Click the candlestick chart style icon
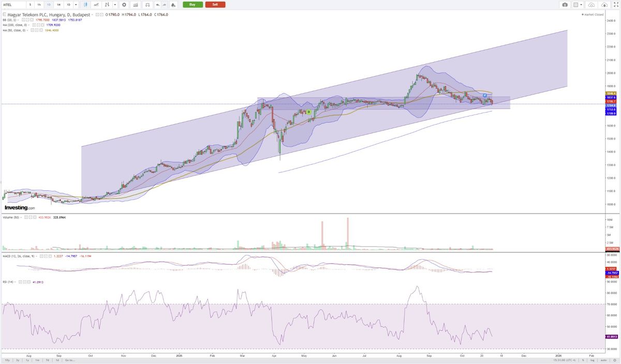This screenshot has width=621, height=364. [86, 5]
